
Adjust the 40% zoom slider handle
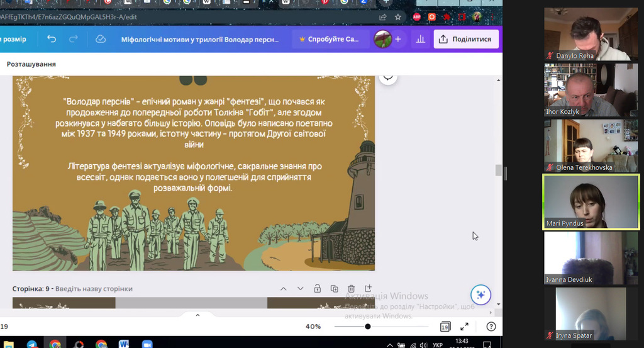(367, 327)
